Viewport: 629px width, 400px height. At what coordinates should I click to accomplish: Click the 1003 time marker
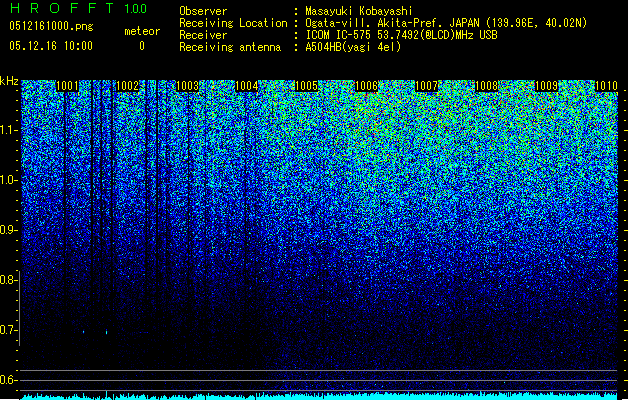[187, 86]
